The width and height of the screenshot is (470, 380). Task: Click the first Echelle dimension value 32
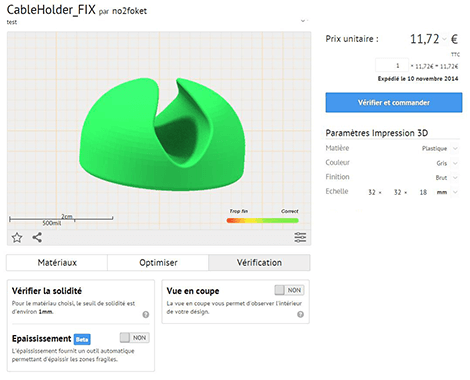[x=372, y=192]
